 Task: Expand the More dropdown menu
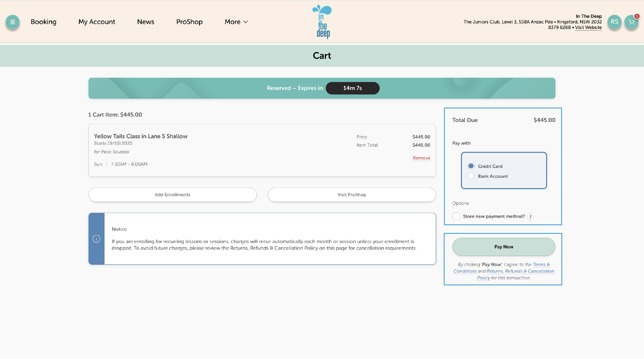point(236,22)
